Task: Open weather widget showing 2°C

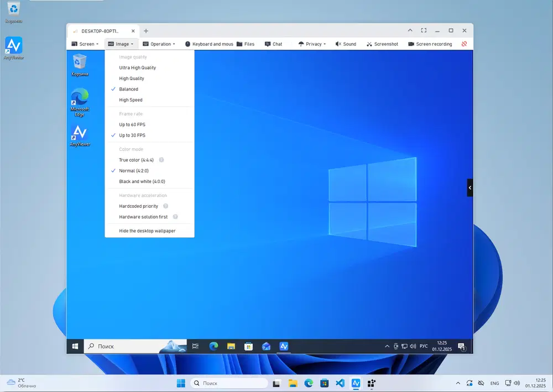Action: coord(22,383)
